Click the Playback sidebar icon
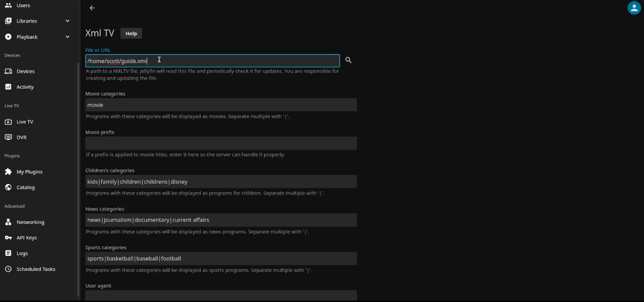The image size is (644, 302). point(8,37)
